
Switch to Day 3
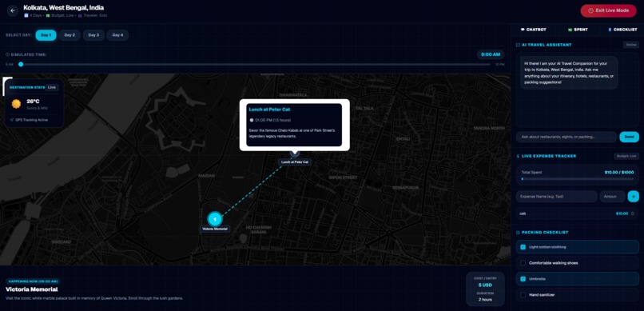coord(93,35)
